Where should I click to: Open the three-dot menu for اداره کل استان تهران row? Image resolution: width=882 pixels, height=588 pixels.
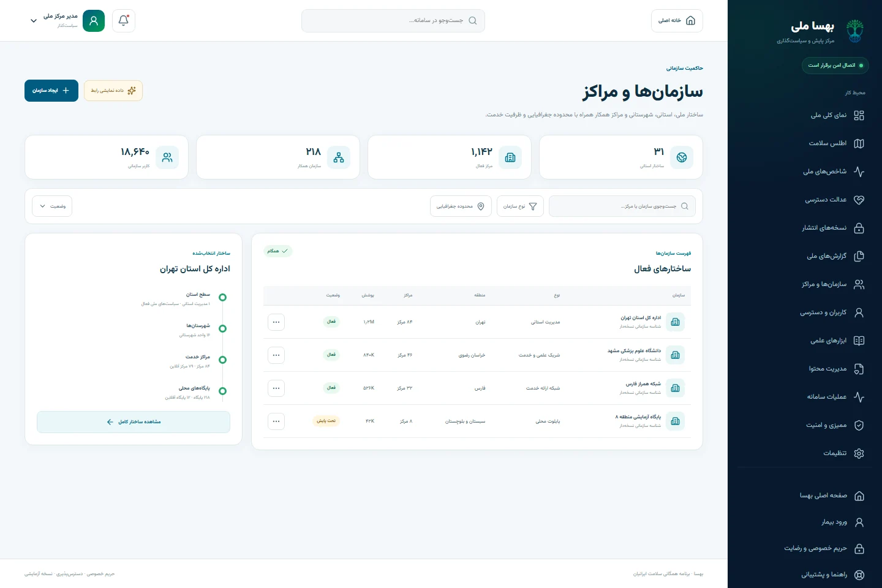[276, 322]
